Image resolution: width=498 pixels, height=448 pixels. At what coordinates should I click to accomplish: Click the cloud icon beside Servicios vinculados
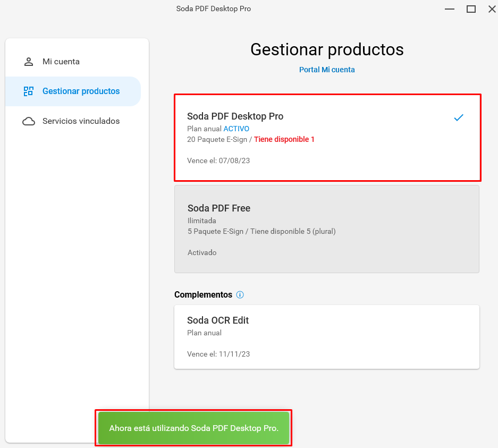pyautogui.click(x=29, y=121)
